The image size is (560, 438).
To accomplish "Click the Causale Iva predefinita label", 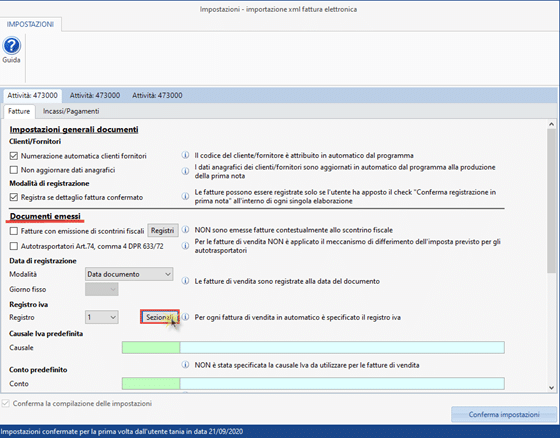I will tap(46, 333).
